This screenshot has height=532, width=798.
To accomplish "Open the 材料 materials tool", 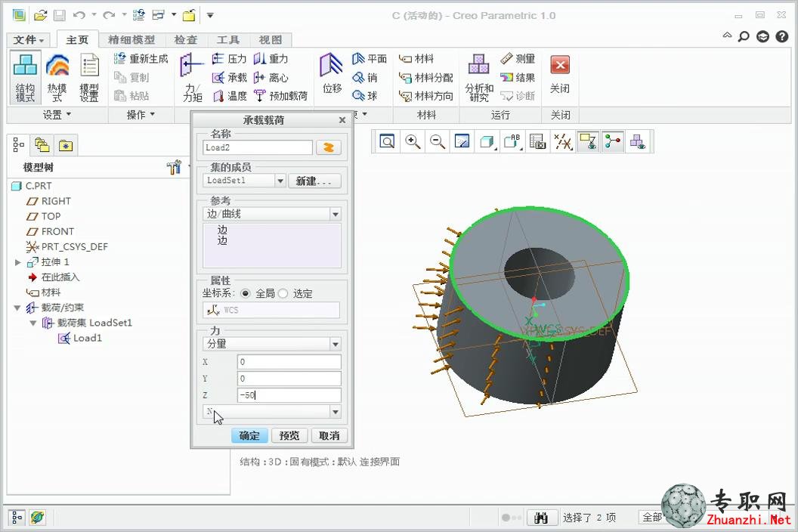I will [x=416, y=58].
